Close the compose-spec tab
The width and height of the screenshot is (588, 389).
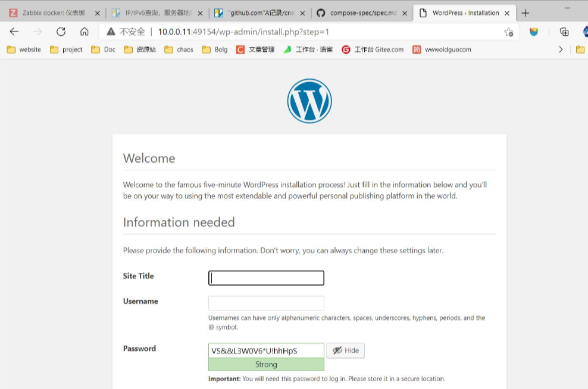click(405, 13)
